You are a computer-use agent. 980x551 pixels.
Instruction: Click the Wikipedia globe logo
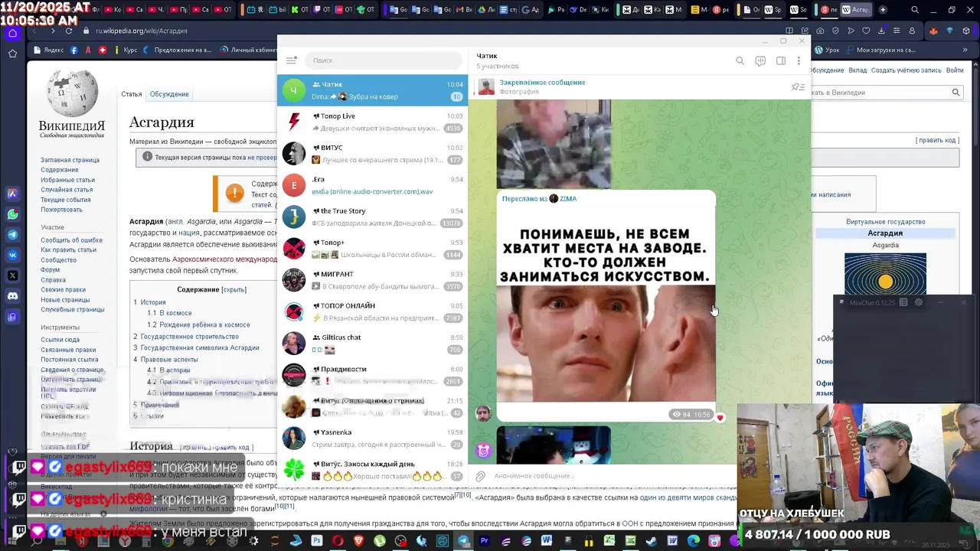point(72,95)
